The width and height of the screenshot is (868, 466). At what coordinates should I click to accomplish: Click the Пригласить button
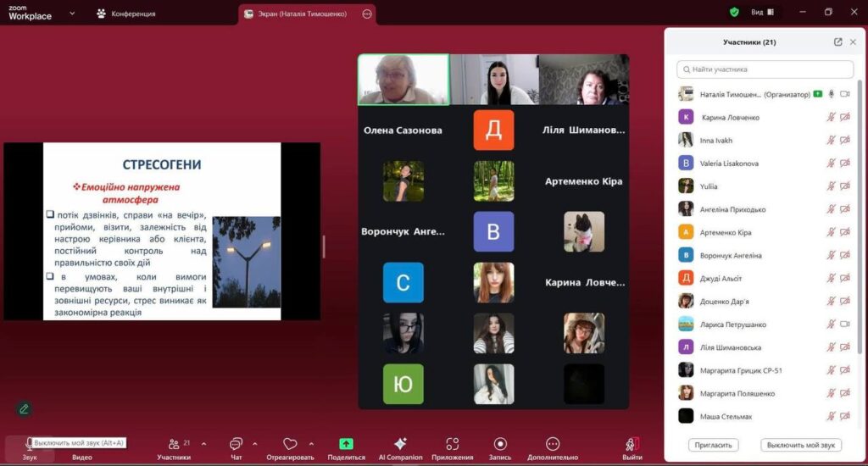pos(714,445)
